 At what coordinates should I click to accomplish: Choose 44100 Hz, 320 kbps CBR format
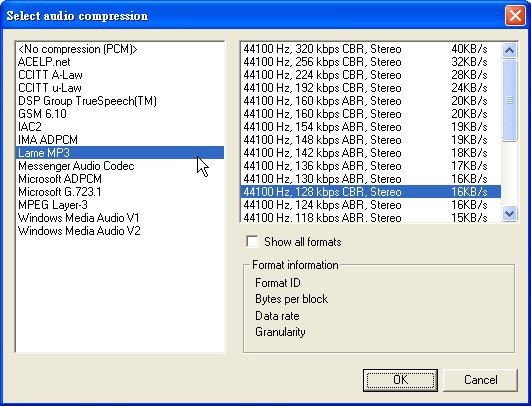[371, 49]
